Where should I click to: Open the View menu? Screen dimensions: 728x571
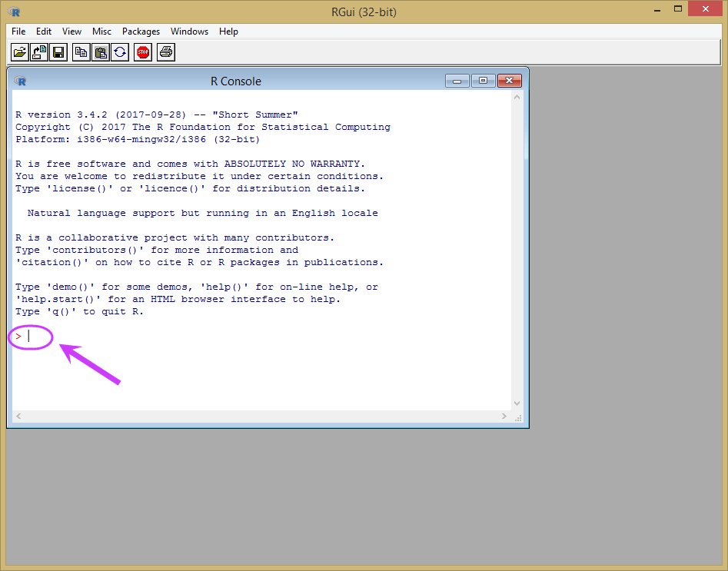point(71,31)
